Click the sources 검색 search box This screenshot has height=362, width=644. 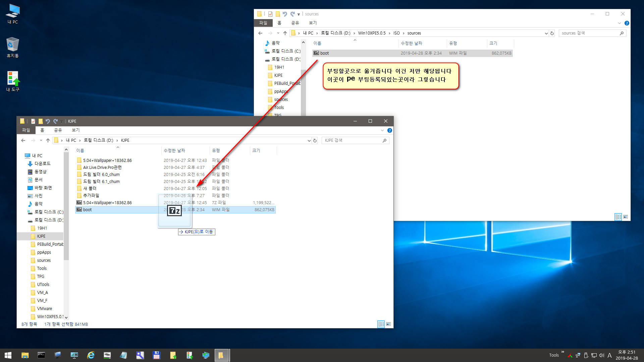coord(592,33)
